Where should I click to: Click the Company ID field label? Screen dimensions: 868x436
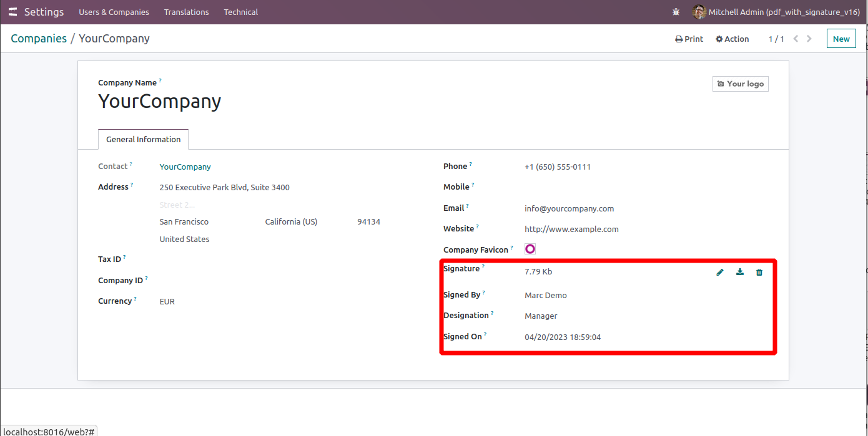121,280
